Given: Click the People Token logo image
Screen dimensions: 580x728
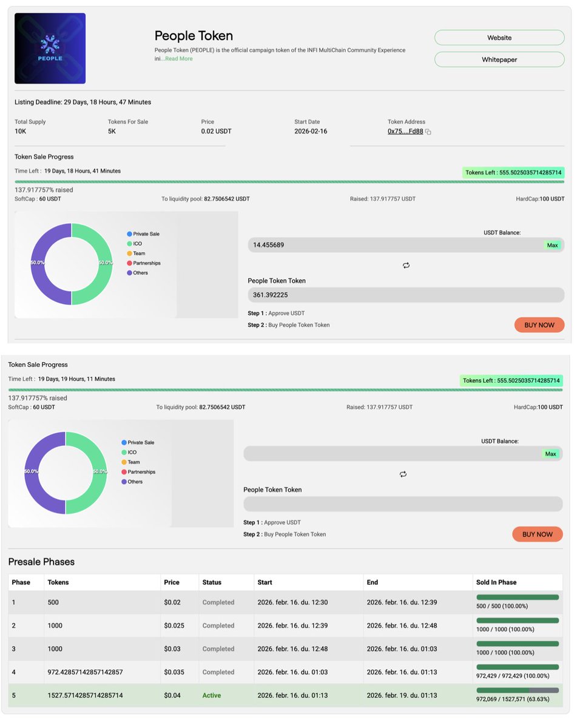Looking at the screenshot, I should 50,48.
